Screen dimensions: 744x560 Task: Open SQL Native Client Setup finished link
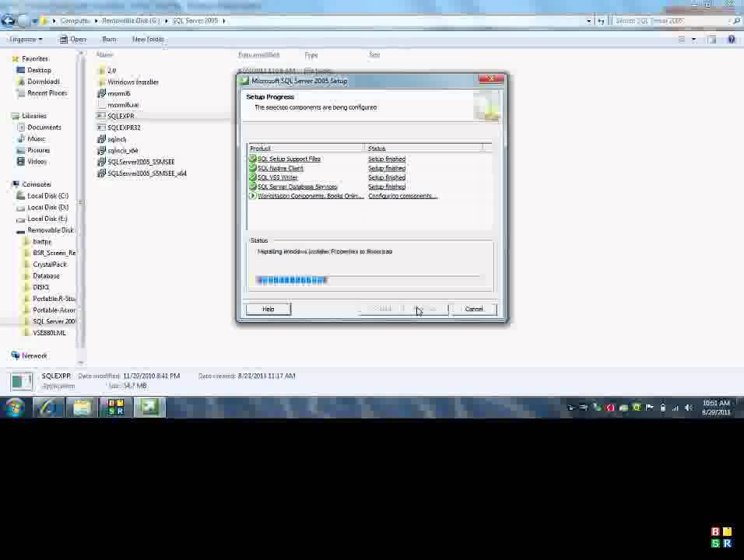pyautogui.click(x=387, y=168)
